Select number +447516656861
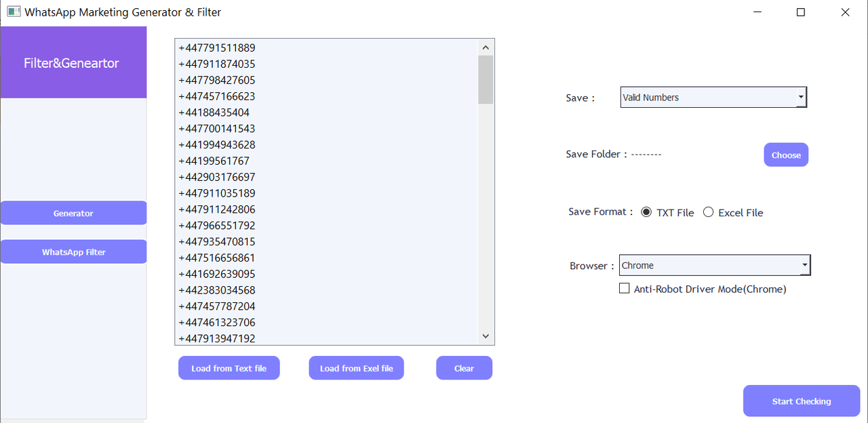The image size is (868, 423). click(217, 258)
